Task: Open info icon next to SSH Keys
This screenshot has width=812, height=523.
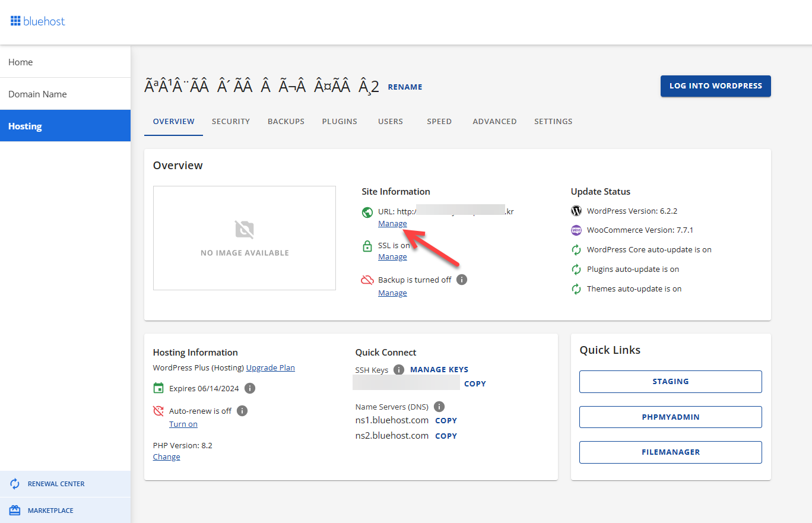Action: coord(399,370)
